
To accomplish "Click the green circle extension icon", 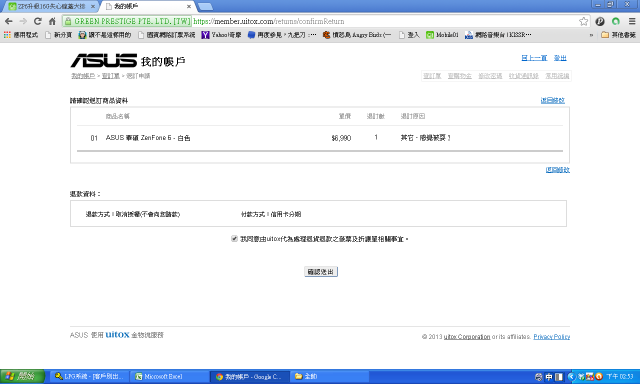I will tap(616, 21).
